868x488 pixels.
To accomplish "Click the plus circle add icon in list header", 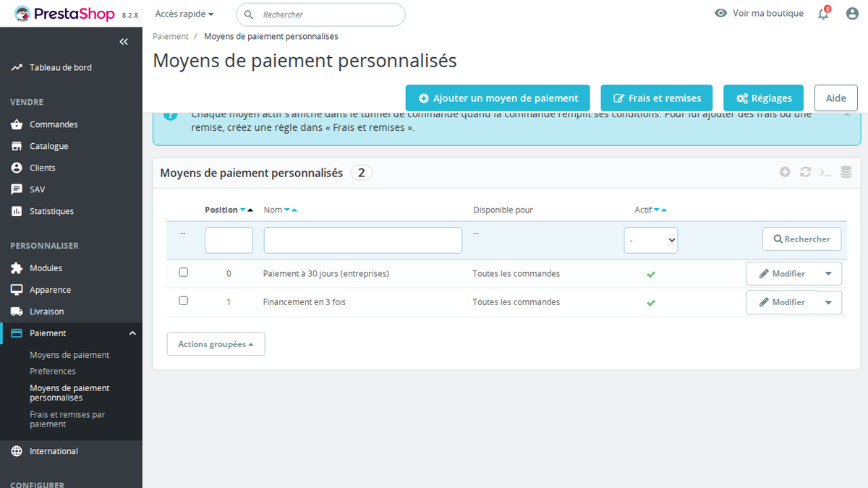I will pos(785,172).
